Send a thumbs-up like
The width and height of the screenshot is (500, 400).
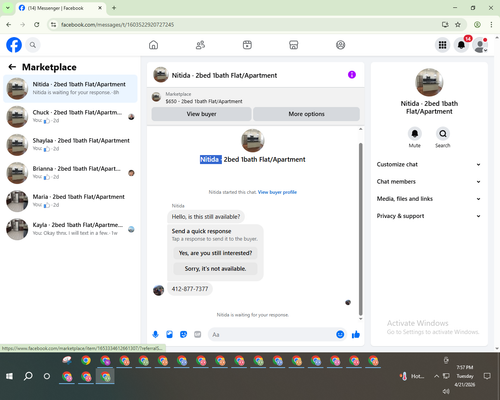click(x=356, y=334)
